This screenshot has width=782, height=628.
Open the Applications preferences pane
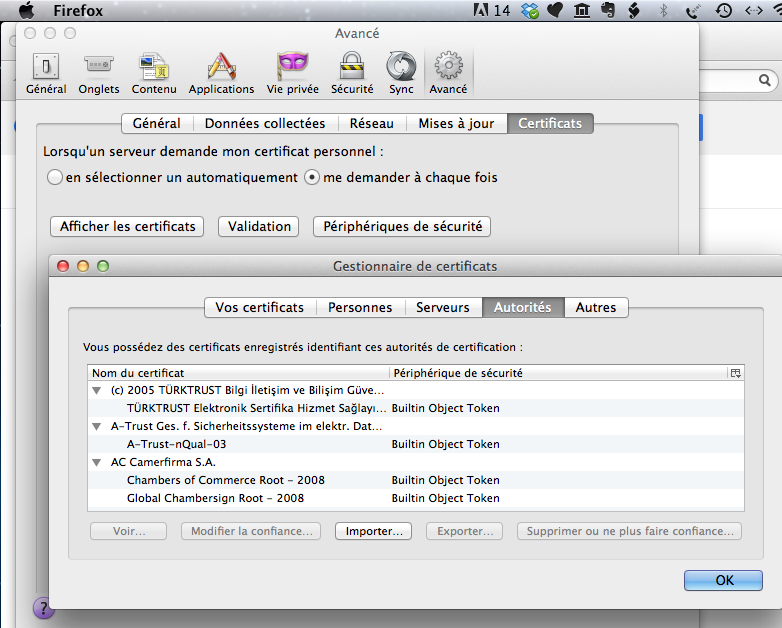click(x=221, y=73)
